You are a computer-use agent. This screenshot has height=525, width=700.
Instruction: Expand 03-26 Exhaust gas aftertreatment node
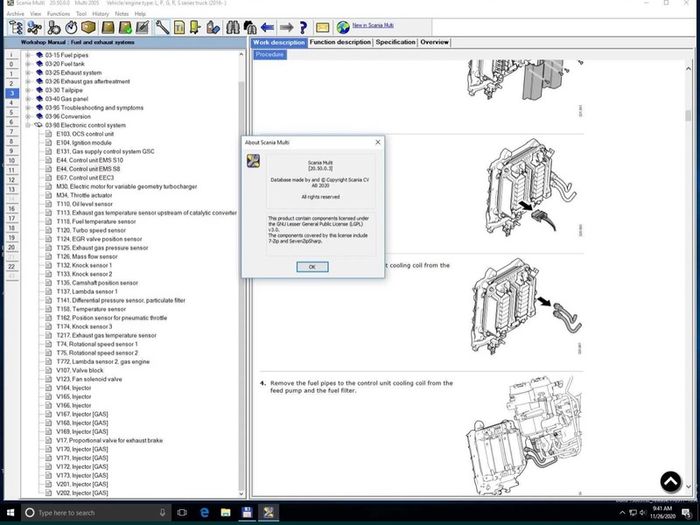(x=28, y=82)
